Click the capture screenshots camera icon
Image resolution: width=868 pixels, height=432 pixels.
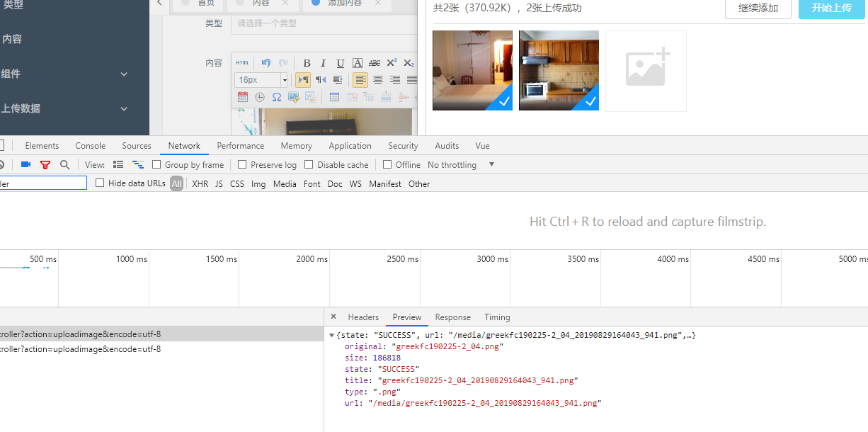pos(26,165)
